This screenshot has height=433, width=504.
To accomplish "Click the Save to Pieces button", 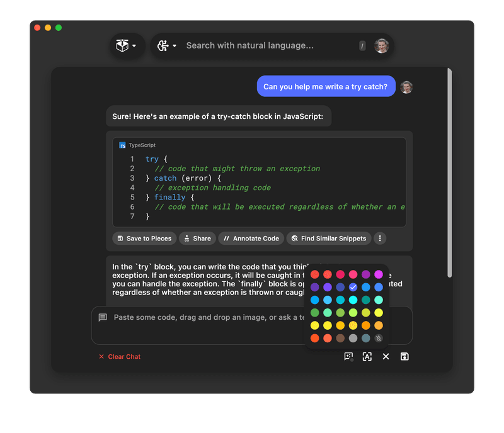I will (x=144, y=239).
